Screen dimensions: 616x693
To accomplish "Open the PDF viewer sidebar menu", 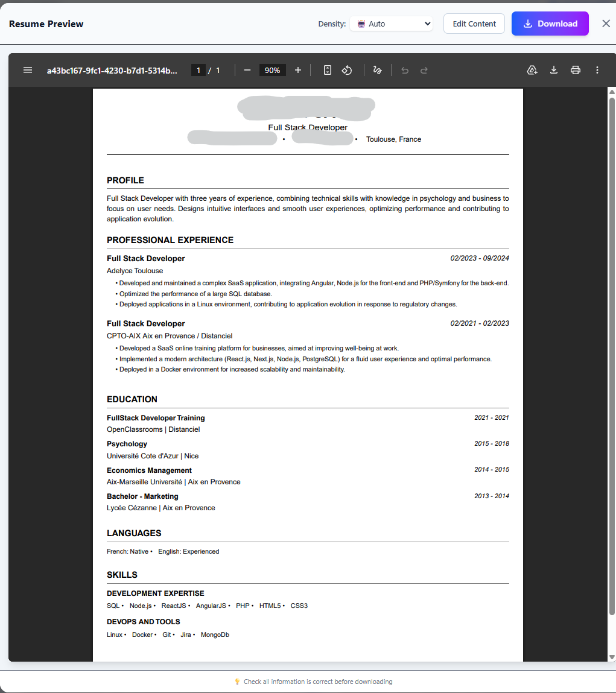I will [x=27, y=71].
